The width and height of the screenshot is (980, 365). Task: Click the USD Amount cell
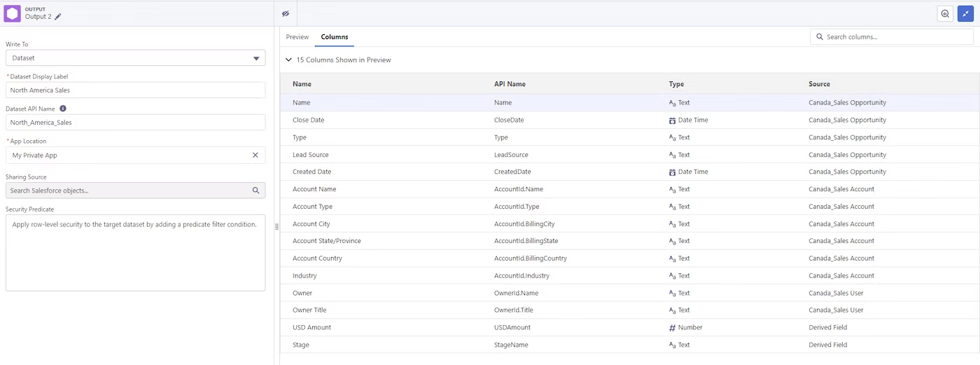pos(311,327)
